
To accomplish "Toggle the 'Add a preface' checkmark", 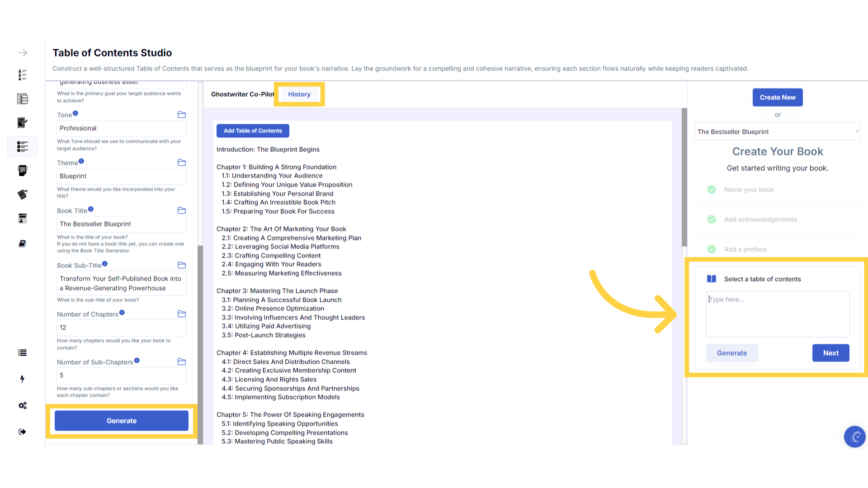I will pos(712,249).
